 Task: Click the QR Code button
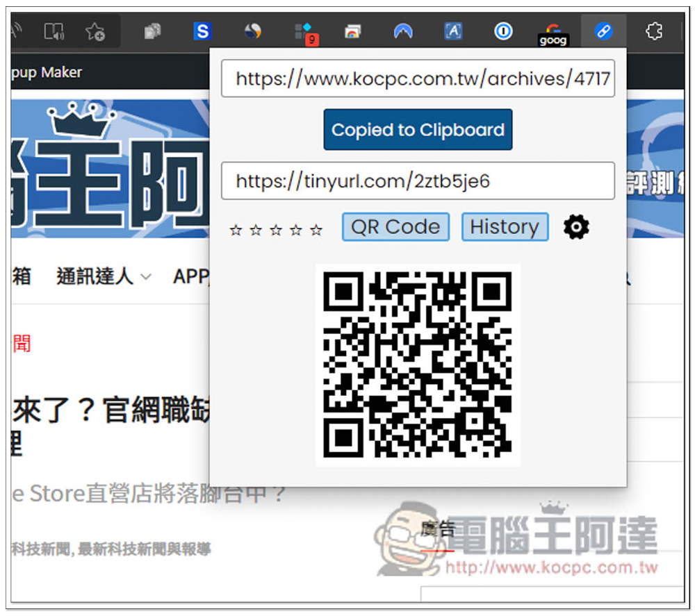[x=395, y=226]
